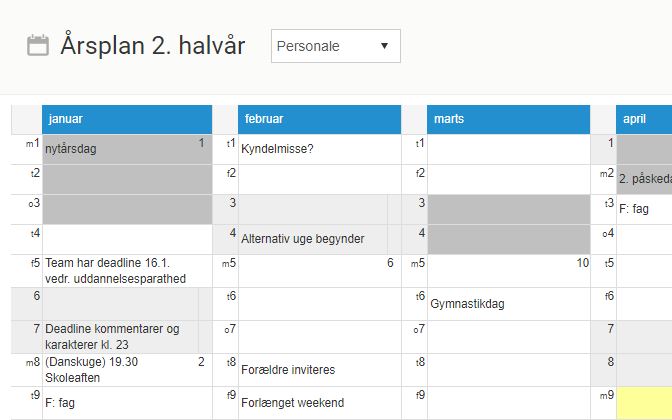Screen dimensions: 672x420
Task: Select the april month header
Action: (x=644, y=119)
